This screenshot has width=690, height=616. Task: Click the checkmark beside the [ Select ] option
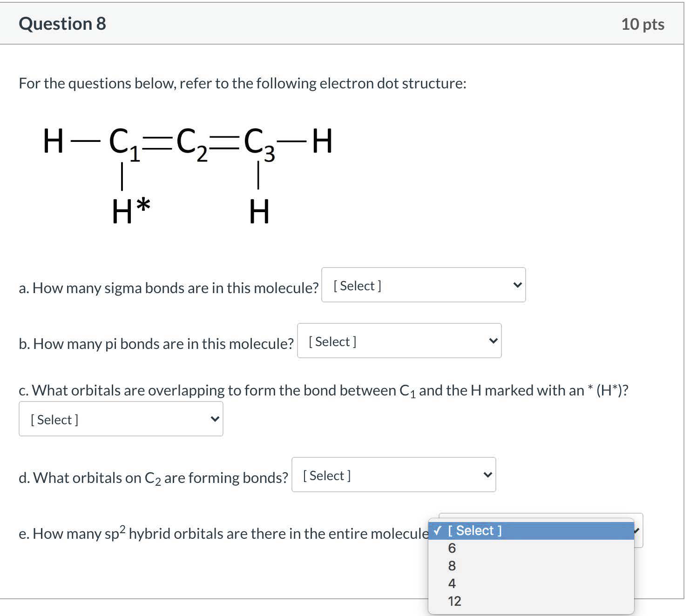coord(437,530)
